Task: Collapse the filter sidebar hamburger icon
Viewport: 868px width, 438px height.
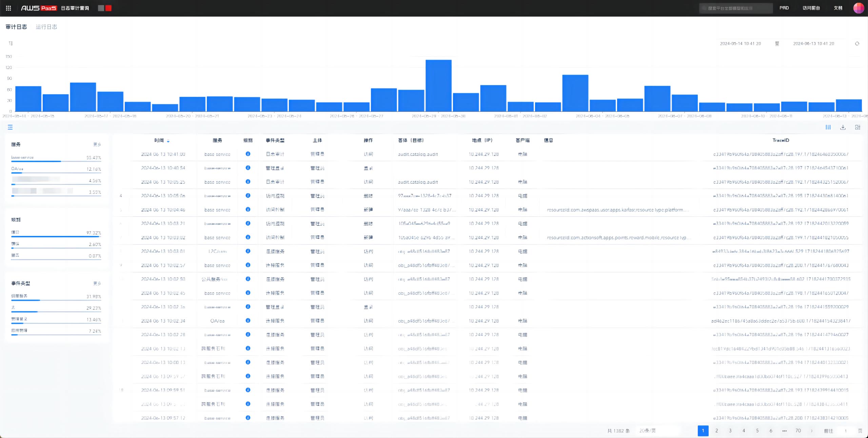Action: coord(10,127)
